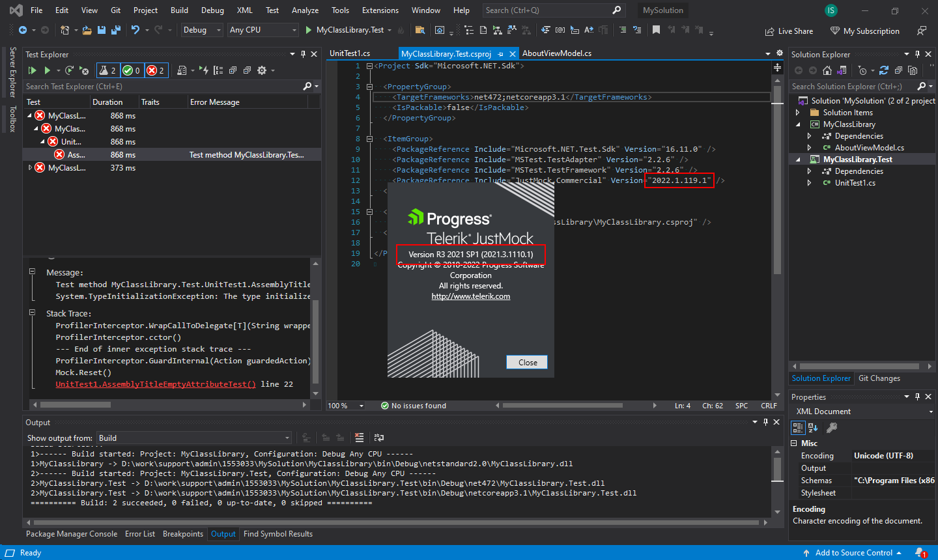Open the Any CPU platform dropdown
Image resolution: width=938 pixels, height=560 pixels.
(x=263, y=30)
